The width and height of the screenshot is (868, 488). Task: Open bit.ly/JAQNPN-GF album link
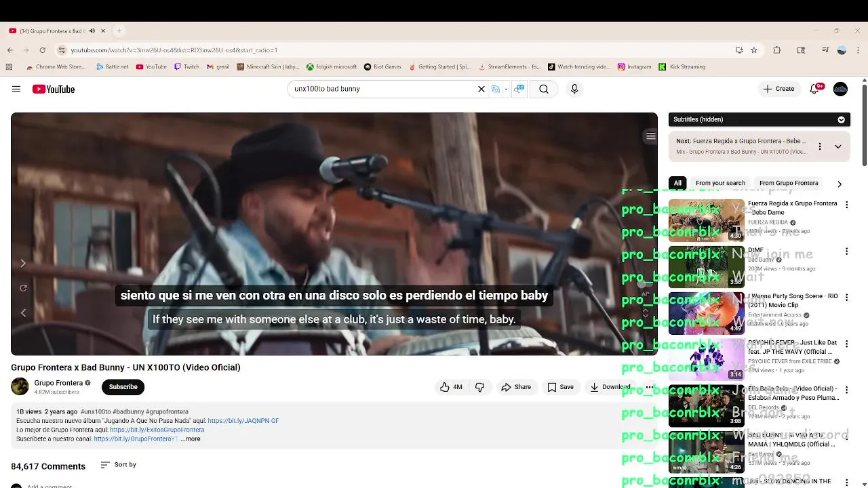pos(243,421)
